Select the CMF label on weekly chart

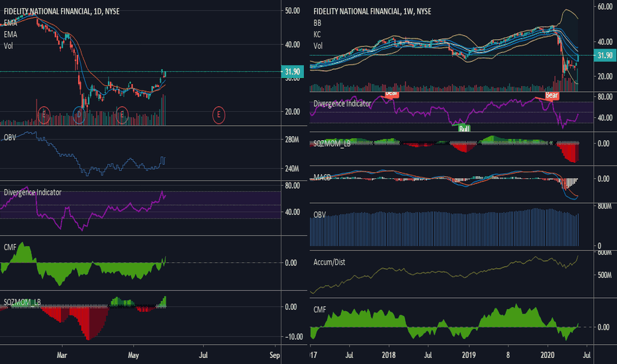coord(320,310)
